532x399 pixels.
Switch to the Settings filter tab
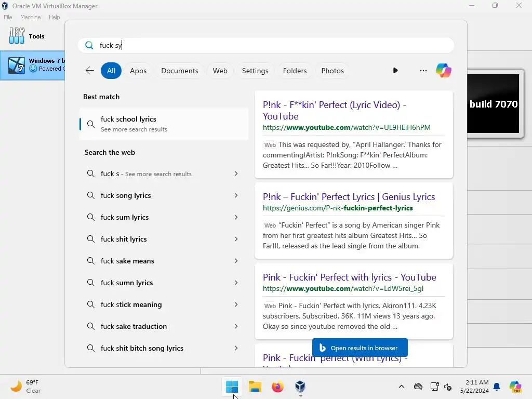click(x=255, y=71)
